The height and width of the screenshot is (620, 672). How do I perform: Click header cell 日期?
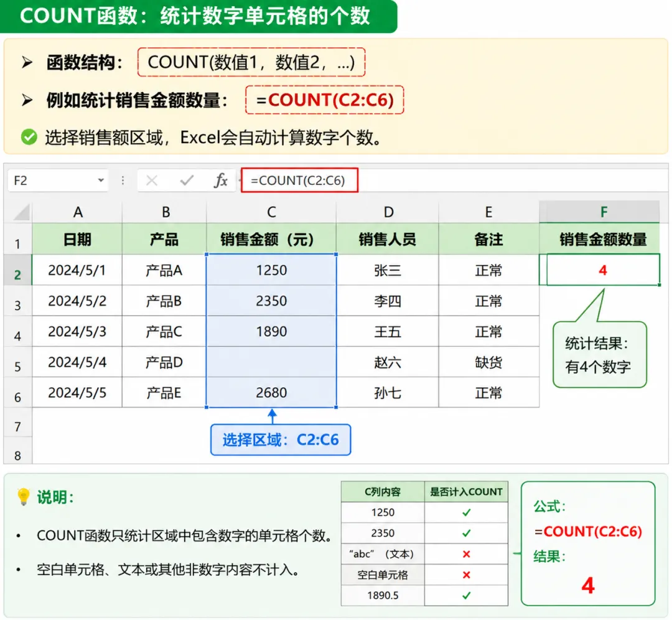[78, 239]
